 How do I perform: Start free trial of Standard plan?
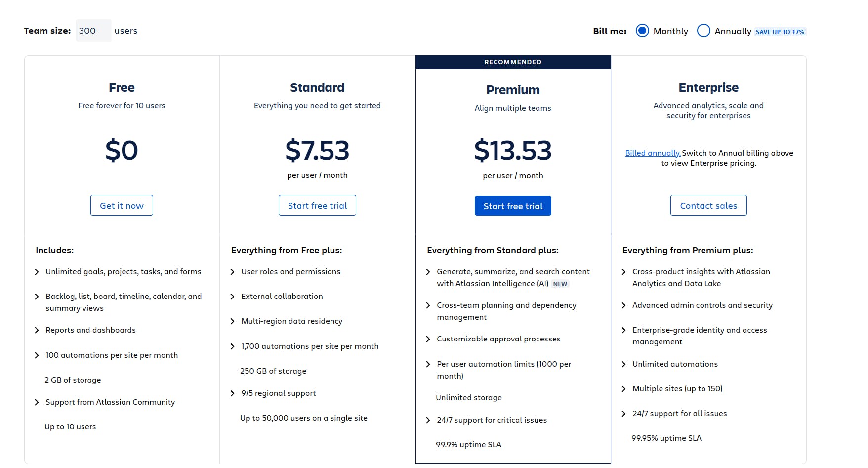(x=317, y=205)
